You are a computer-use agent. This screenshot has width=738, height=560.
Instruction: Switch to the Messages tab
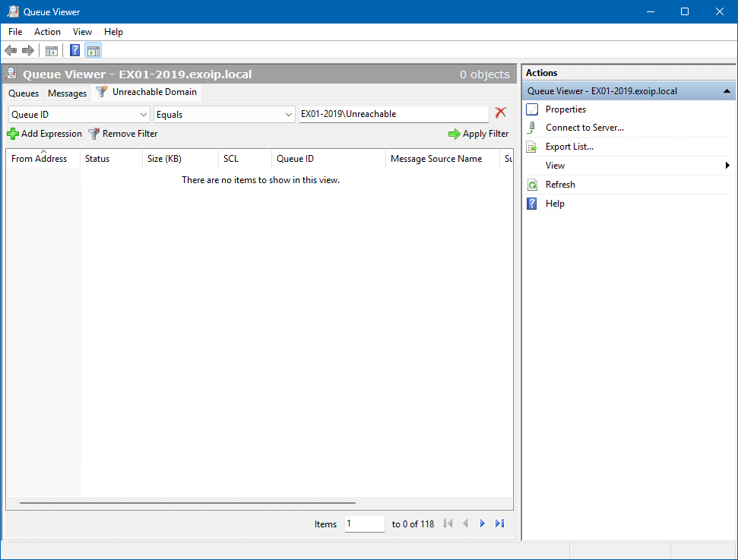click(x=67, y=93)
